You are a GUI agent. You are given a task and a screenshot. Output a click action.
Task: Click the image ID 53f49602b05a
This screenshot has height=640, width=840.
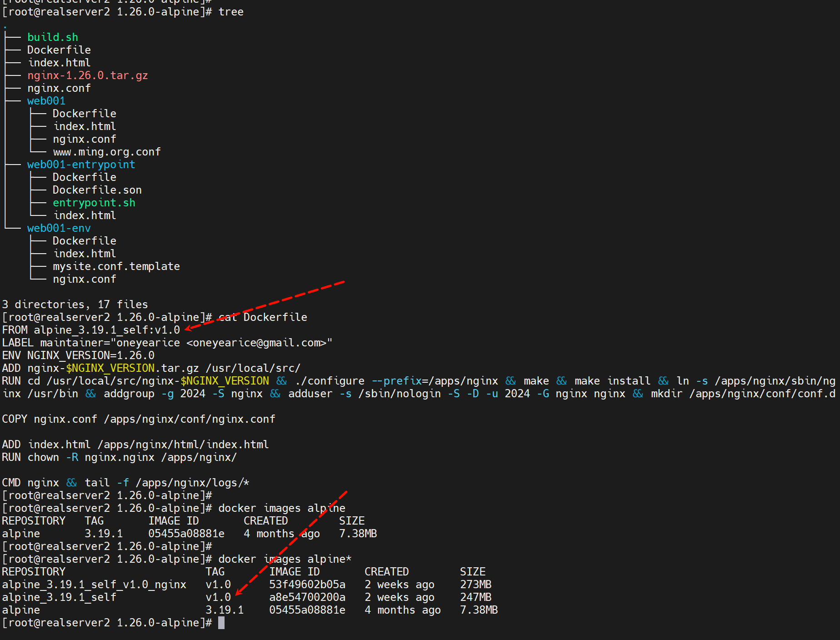coord(307,585)
